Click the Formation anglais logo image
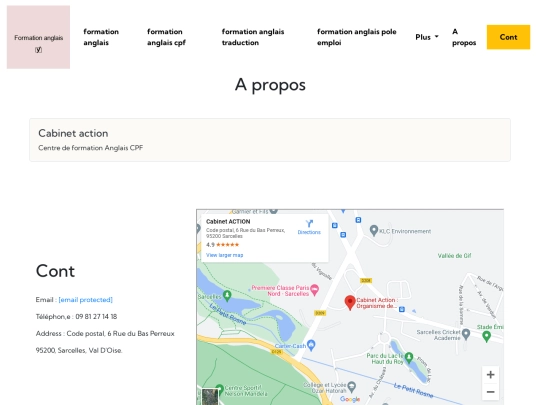 pyautogui.click(x=38, y=37)
